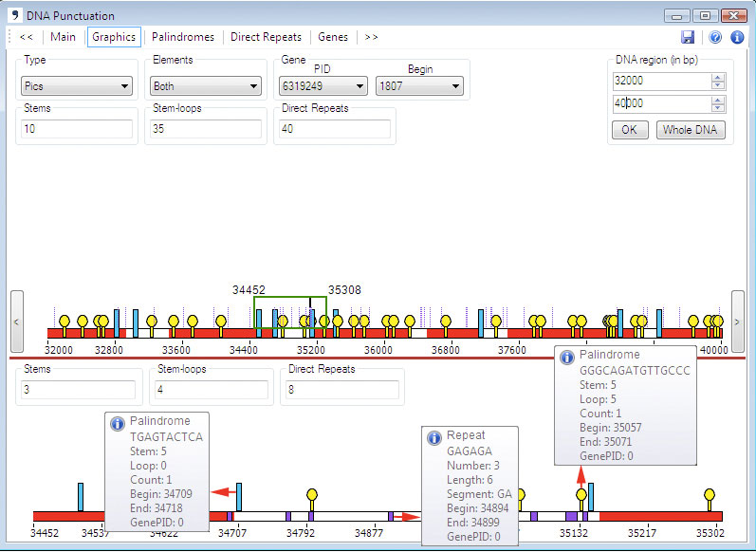Viewport: 756px width, 552px height.
Task: Click the yellow stem-loop marker above 36800
Action: 446,325
